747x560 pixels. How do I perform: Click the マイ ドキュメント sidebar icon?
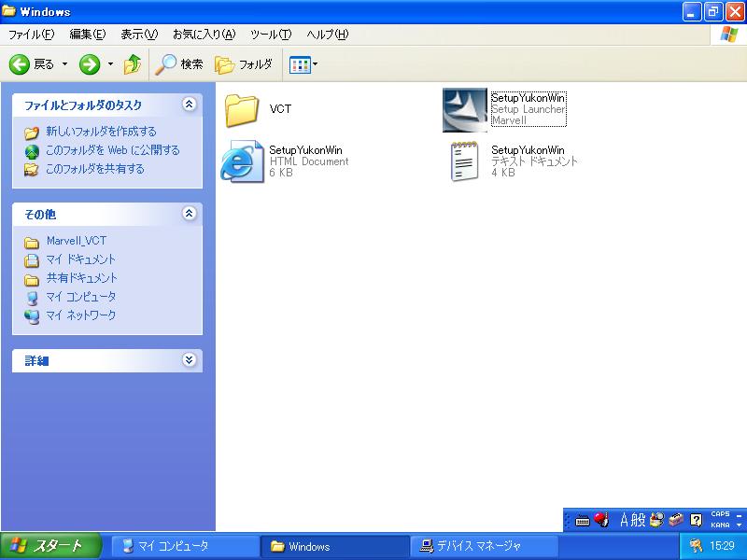32,260
